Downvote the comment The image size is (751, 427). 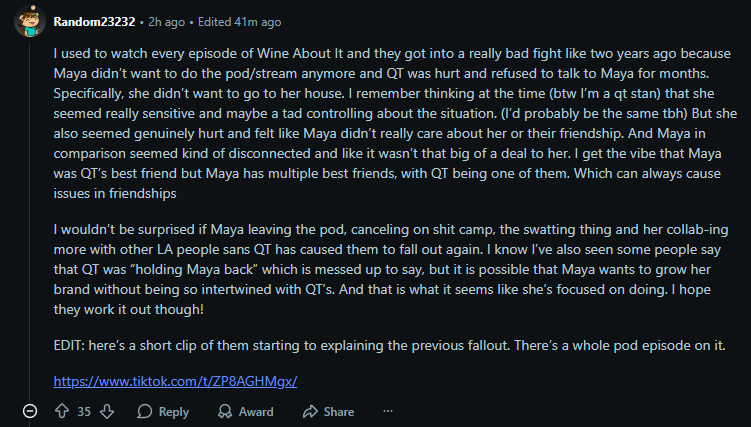108,411
